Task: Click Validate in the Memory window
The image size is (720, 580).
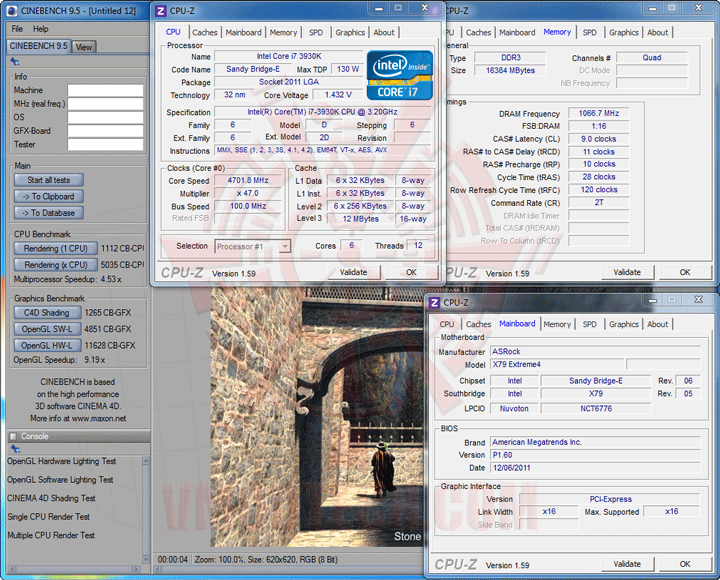Action: 627,272
